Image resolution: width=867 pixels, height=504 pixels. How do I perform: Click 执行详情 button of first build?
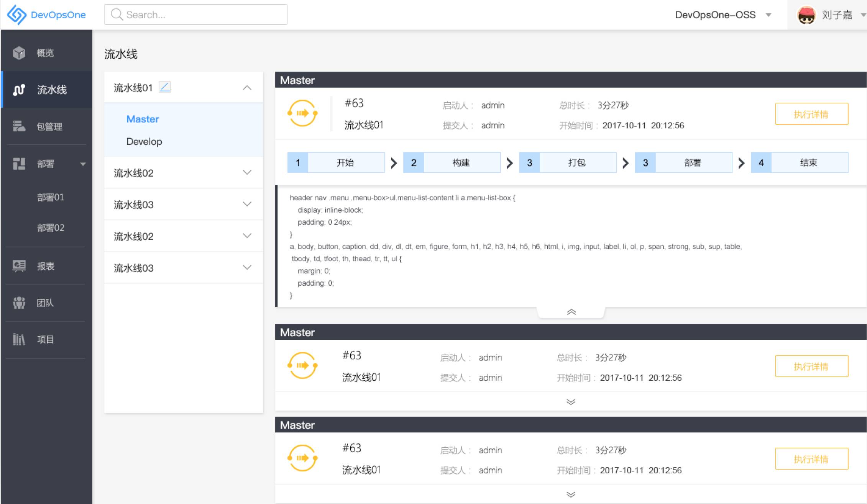[811, 114]
